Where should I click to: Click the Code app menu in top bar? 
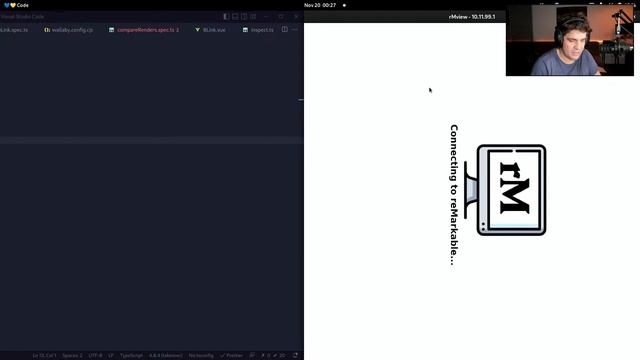[x=16, y=5]
